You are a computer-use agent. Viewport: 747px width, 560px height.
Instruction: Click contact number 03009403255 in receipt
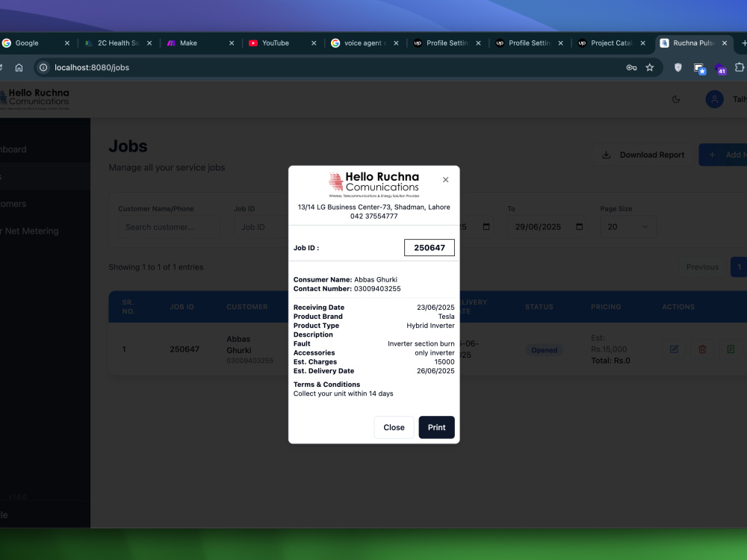click(x=377, y=288)
